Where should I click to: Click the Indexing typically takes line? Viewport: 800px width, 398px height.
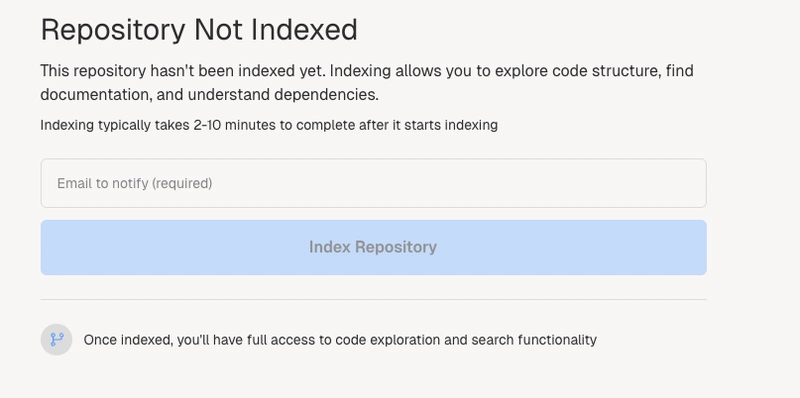tap(269, 125)
